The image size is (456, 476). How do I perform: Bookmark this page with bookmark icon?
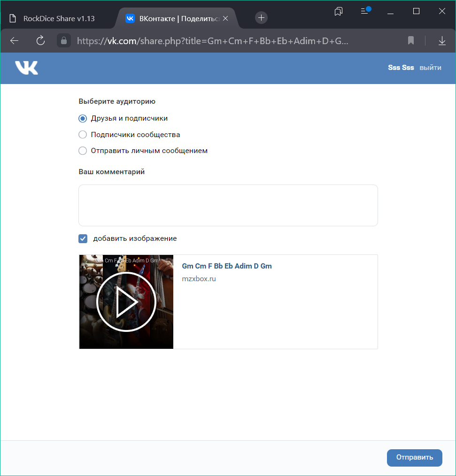point(411,40)
